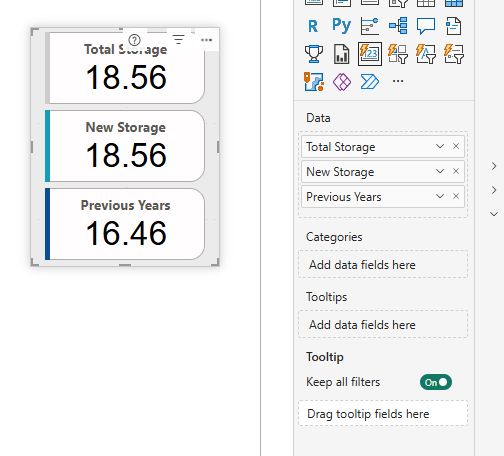Pick the Paginated report visual
This screenshot has width=504, height=456.
(454, 26)
